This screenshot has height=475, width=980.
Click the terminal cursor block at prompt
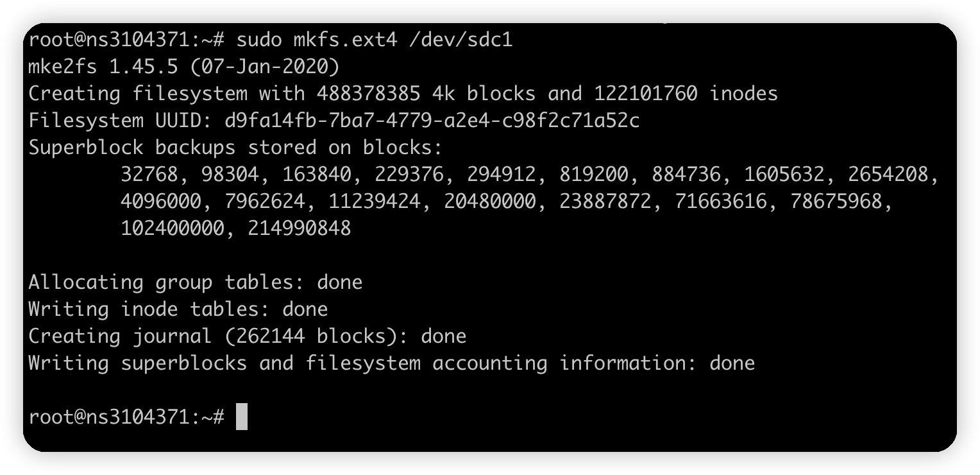click(x=241, y=417)
